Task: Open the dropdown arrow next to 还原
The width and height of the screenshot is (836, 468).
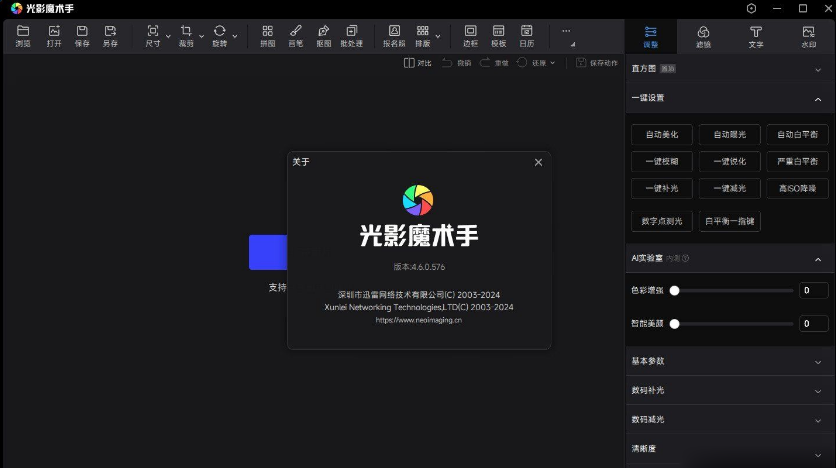Action: click(552, 63)
